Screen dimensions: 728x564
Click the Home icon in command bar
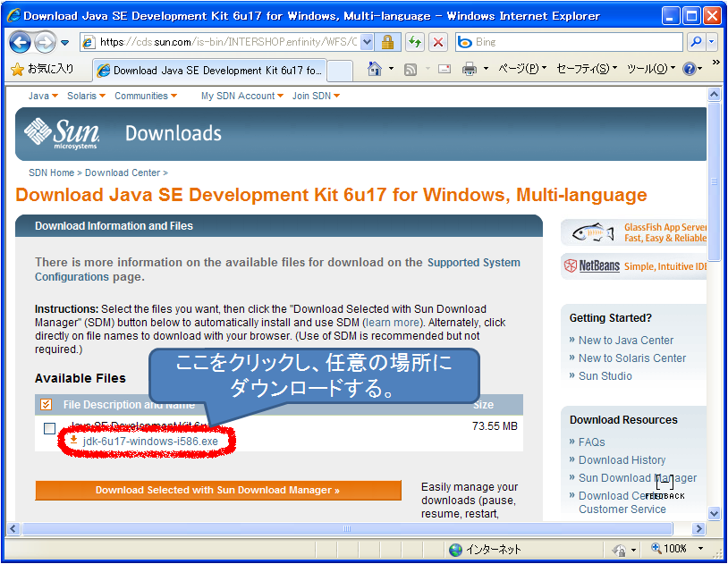point(374,69)
